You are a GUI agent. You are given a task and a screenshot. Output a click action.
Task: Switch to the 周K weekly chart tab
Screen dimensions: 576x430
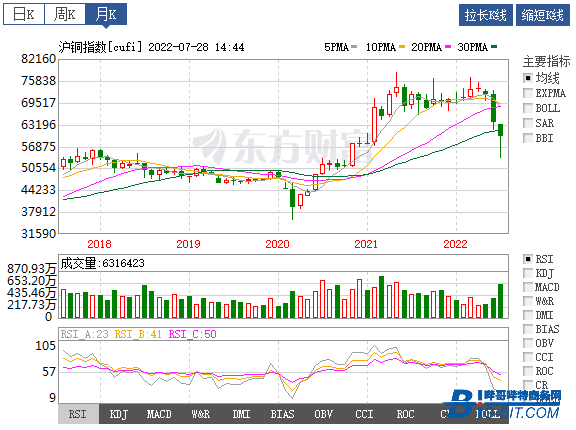click(65, 14)
